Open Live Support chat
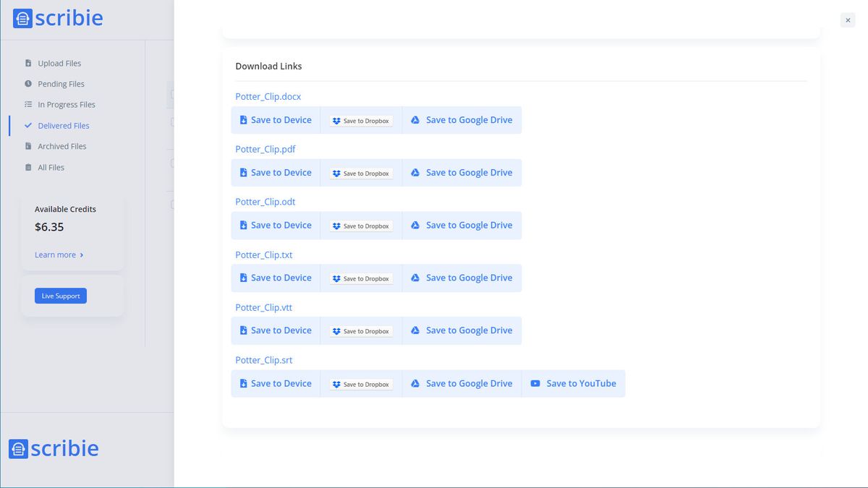 pyautogui.click(x=61, y=296)
